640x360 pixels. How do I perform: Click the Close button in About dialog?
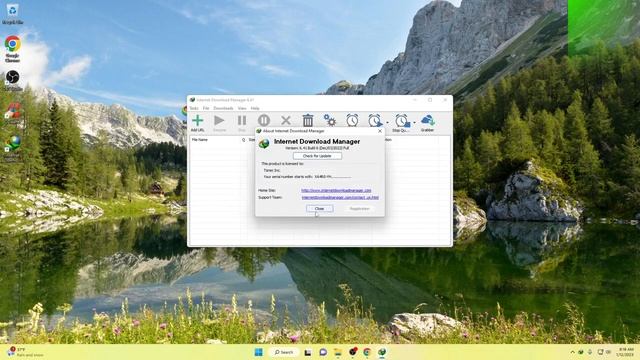pos(319,209)
